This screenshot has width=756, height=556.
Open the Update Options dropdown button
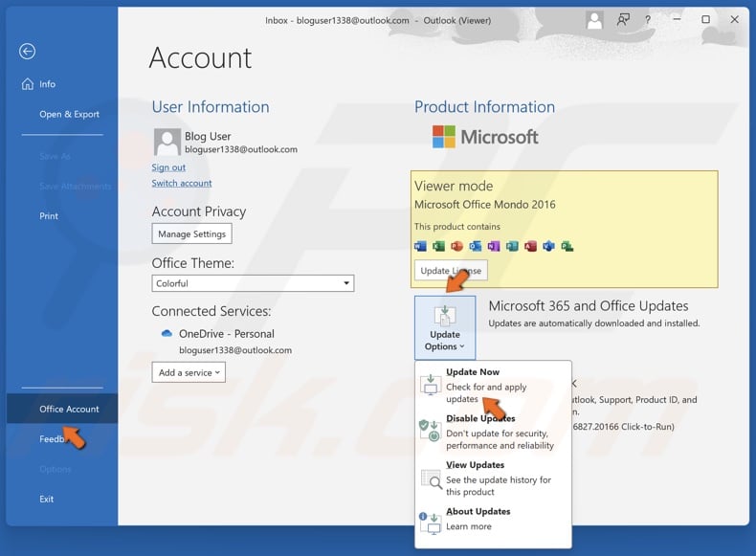(445, 328)
